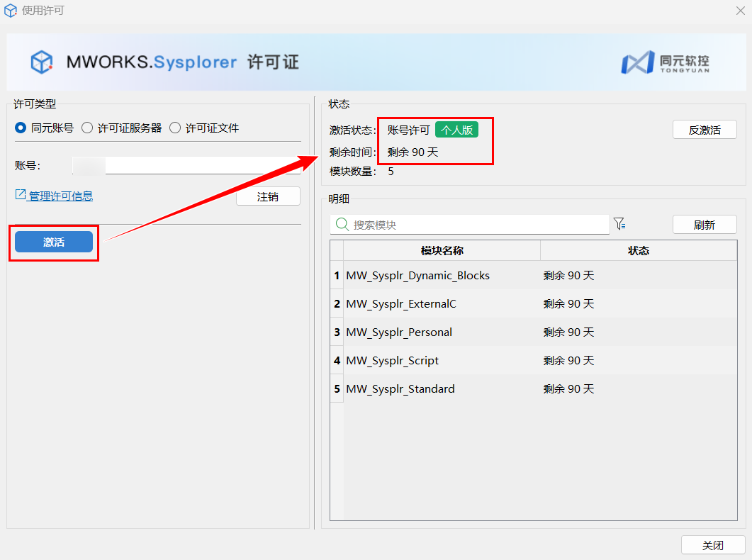Open the 管理许可信息 link
Screen dimensions: 752x560
pos(60,196)
